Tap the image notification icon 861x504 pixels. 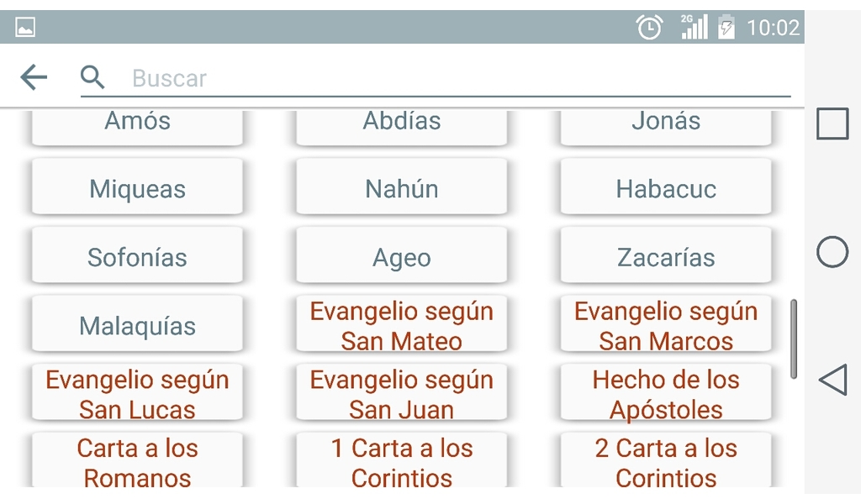click(x=25, y=28)
